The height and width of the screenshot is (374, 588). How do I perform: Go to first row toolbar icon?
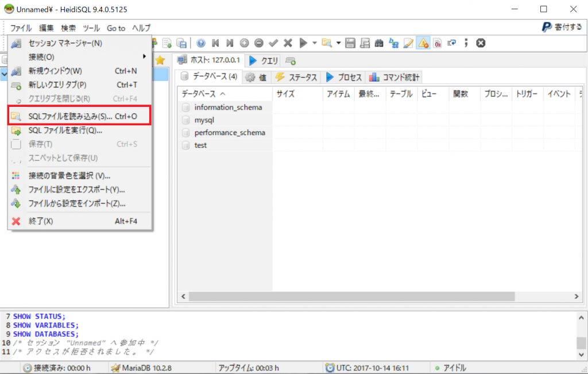[x=215, y=43]
